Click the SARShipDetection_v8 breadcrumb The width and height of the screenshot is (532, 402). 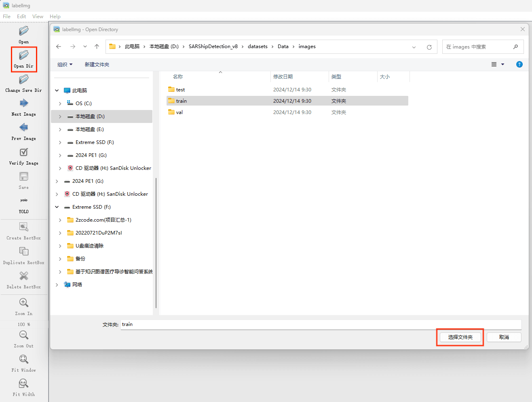(213, 47)
